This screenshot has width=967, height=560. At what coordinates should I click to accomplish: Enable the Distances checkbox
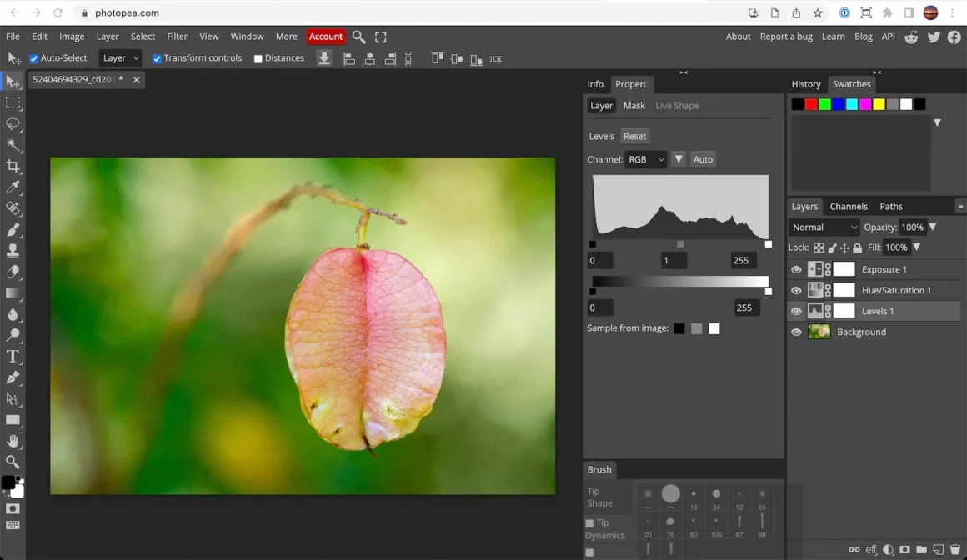click(258, 59)
